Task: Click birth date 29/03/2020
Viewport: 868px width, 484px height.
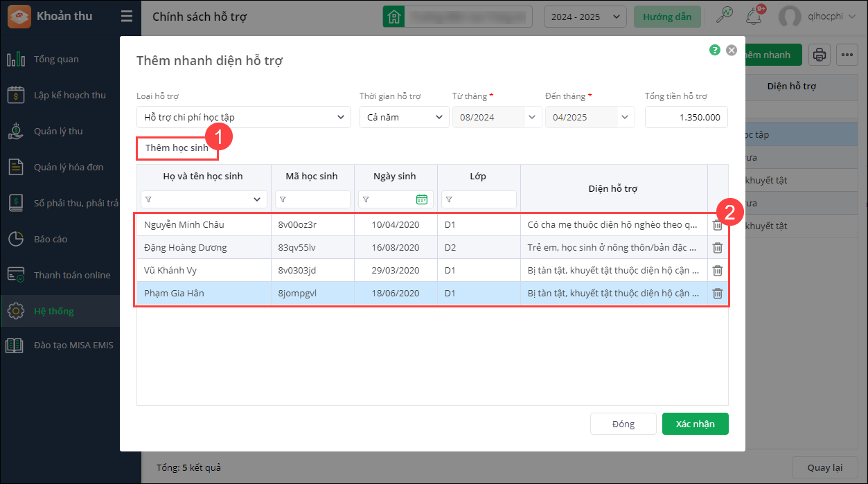Action: [x=396, y=271]
